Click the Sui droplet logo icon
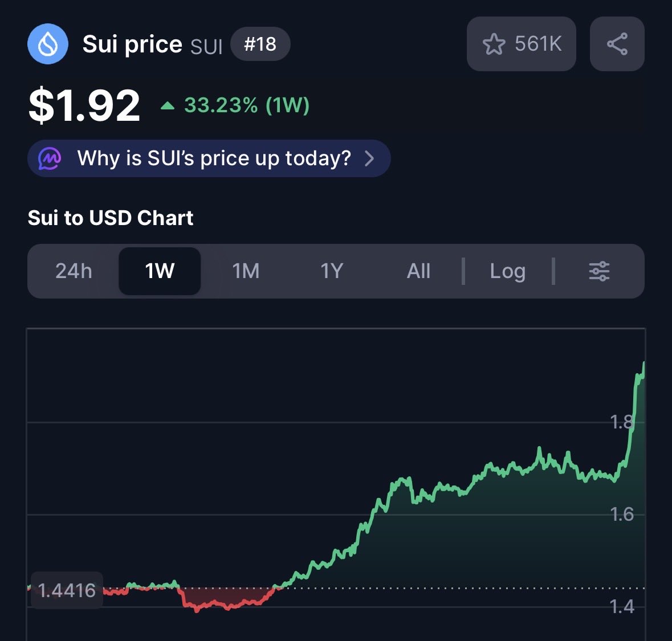672x641 pixels. click(x=47, y=44)
